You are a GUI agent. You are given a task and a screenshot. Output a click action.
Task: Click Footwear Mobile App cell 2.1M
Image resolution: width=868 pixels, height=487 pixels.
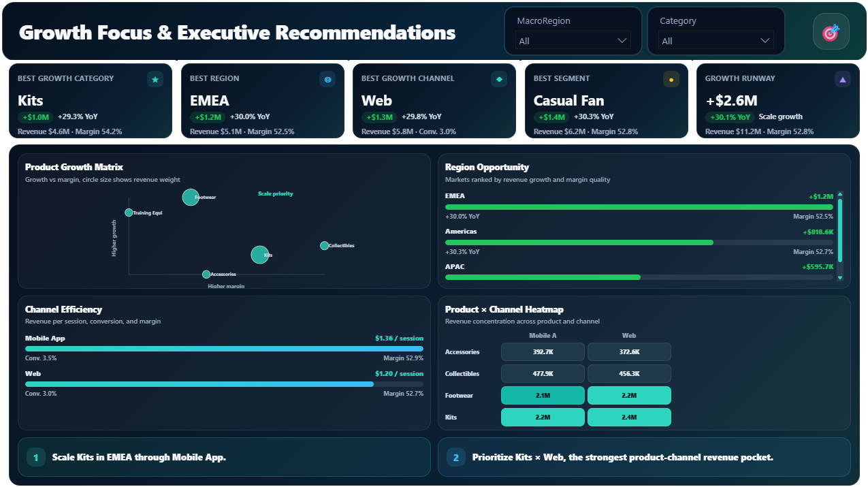(x=543, y=396)
